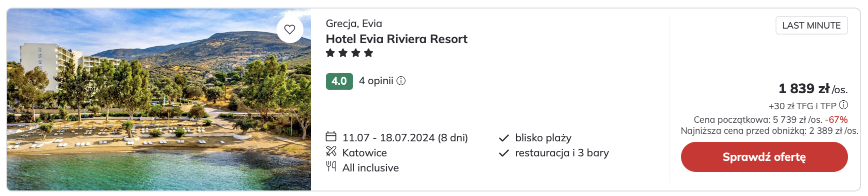Click the four-star hotel rating
The width and height of the screenshot is (868, 196).
[349, 53]
